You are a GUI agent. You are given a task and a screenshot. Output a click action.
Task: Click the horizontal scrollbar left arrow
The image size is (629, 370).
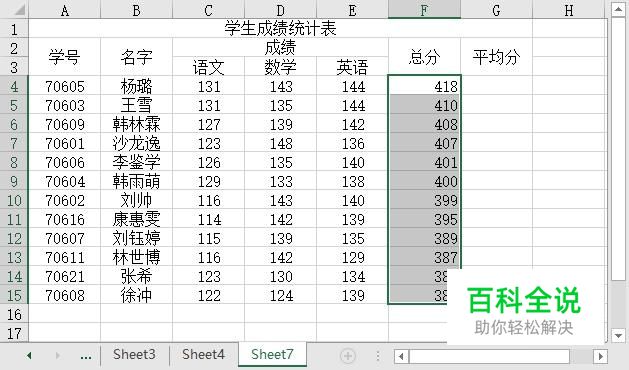pos(401,356)
